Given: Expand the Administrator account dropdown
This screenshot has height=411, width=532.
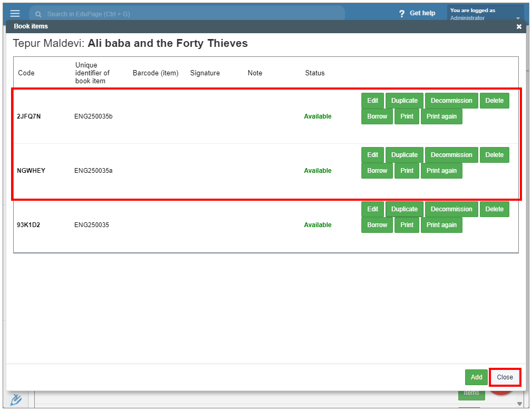Looking at the screenshot, I should coord(517,18).
